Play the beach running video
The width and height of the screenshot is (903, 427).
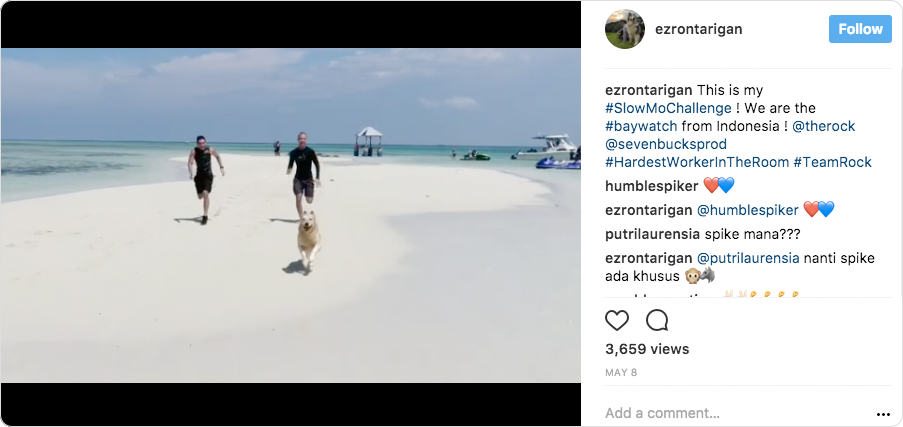click(x=290, y=215)
